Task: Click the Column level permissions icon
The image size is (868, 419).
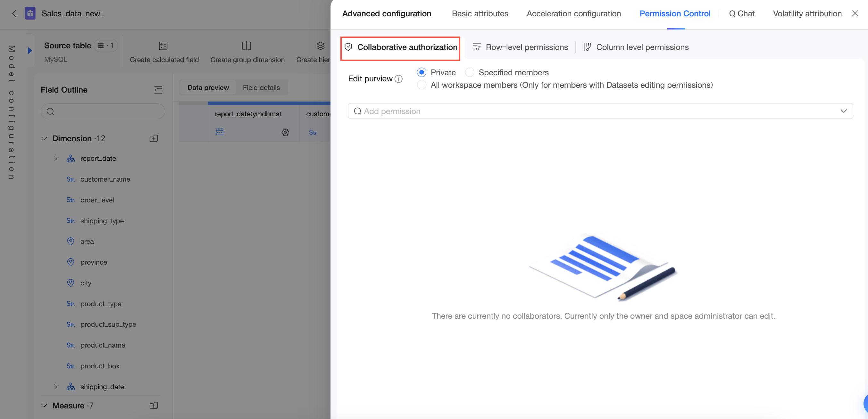Action: 587,47
